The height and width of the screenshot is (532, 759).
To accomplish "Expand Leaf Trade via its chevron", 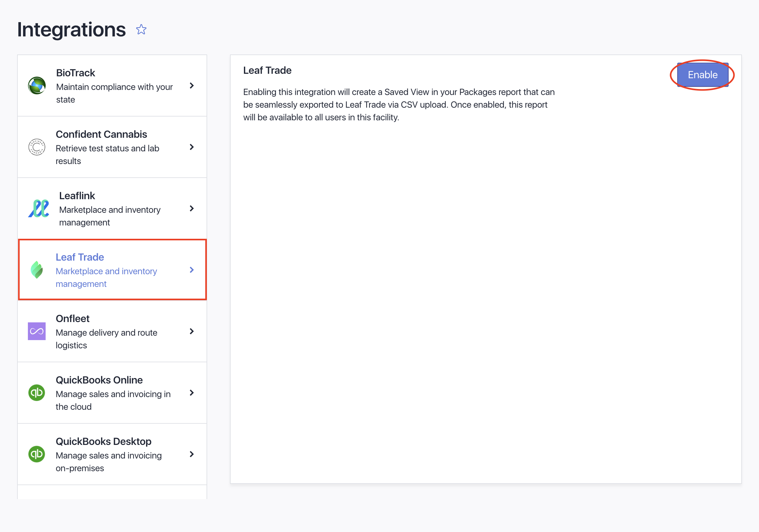I will pos(192,270).
